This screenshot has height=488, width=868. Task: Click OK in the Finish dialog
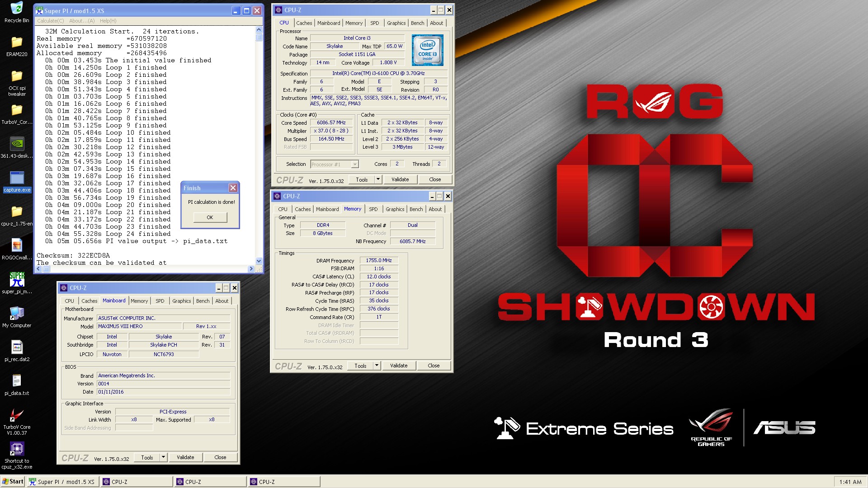pyautogui.click(x=210, y=217)
